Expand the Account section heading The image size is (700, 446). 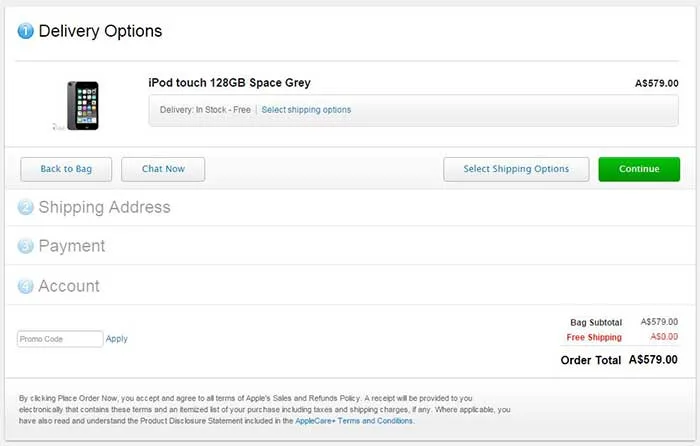[x=69, y=286]
